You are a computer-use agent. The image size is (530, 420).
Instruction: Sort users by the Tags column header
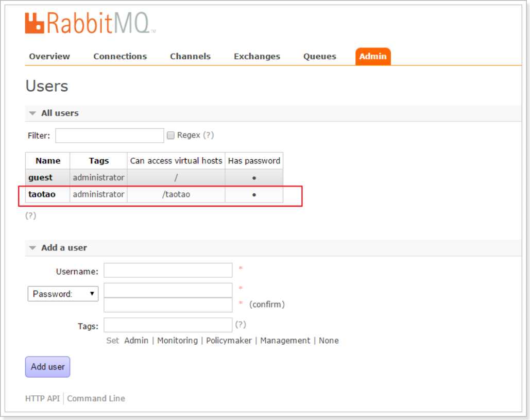point(99,161)
